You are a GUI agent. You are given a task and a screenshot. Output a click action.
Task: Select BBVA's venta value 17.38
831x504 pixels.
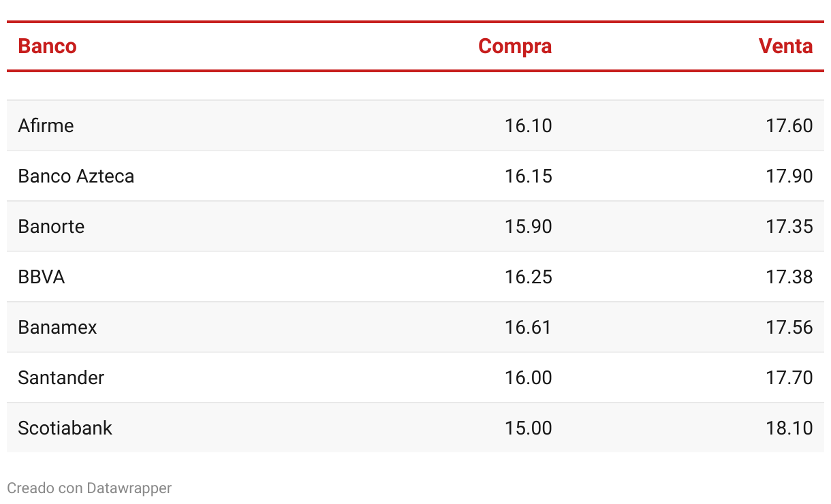[x=789, y=277]
